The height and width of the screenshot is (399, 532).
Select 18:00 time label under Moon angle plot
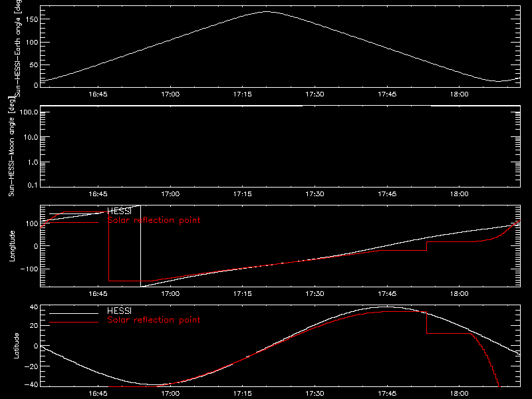pos(460,194)
